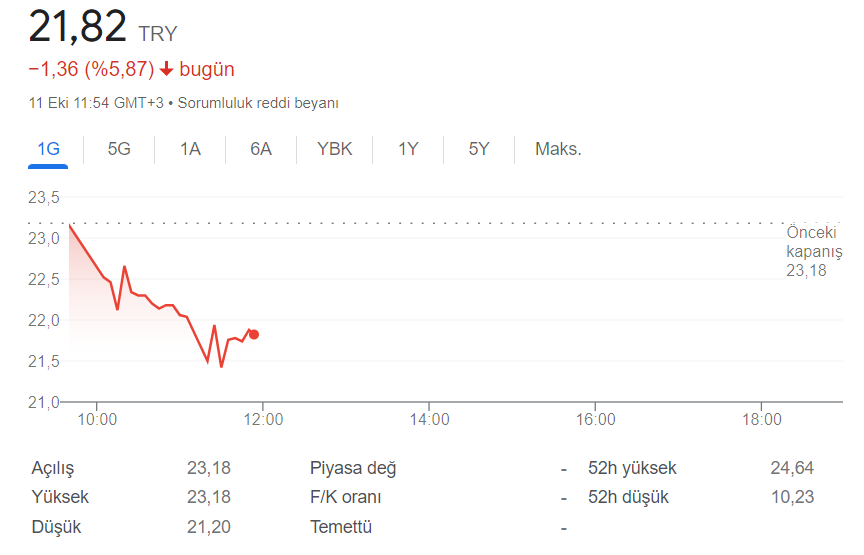The width and height of the screenshot is (864, 555).
Task: Click the Önceki kapanış 23,18 label
Action: pyautogui.click(x=814, y=251)
